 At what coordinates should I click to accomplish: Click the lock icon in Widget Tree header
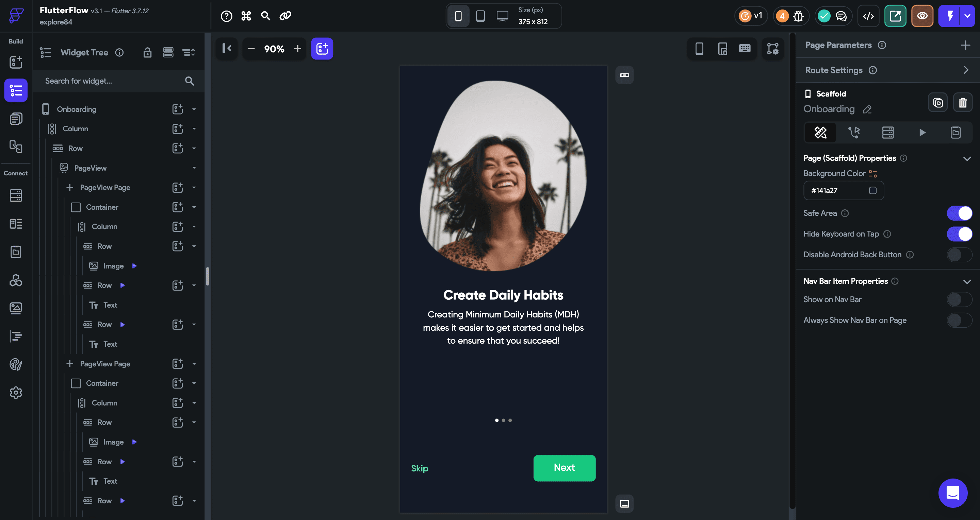click(x=147, y=52)
